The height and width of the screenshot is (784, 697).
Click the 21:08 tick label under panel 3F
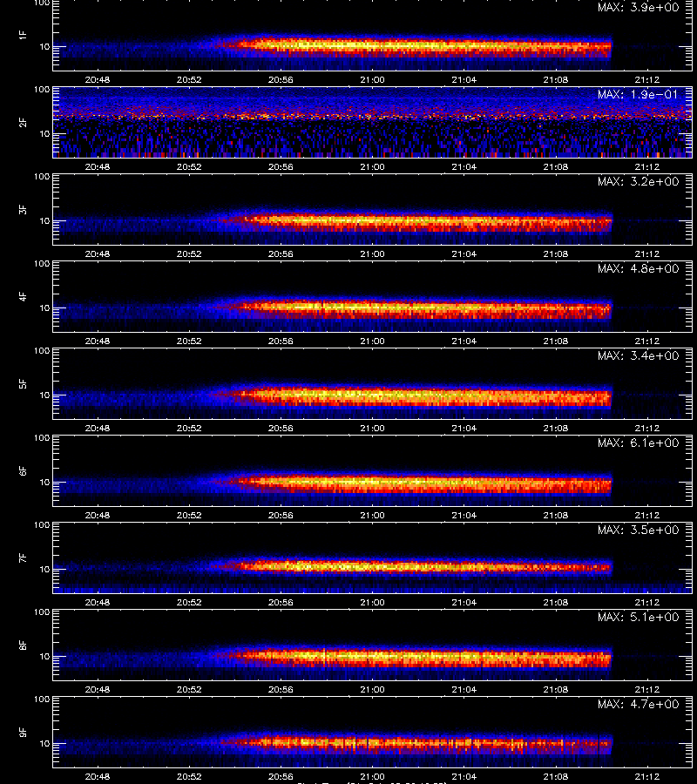click(556, 253)
